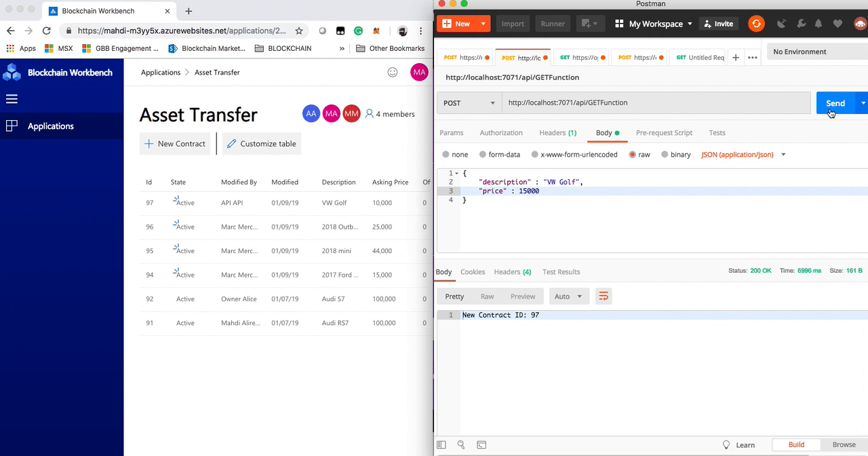Viewport: 868px width, 456px height.
Task: Click the Send button
Action: coord(836,103)
